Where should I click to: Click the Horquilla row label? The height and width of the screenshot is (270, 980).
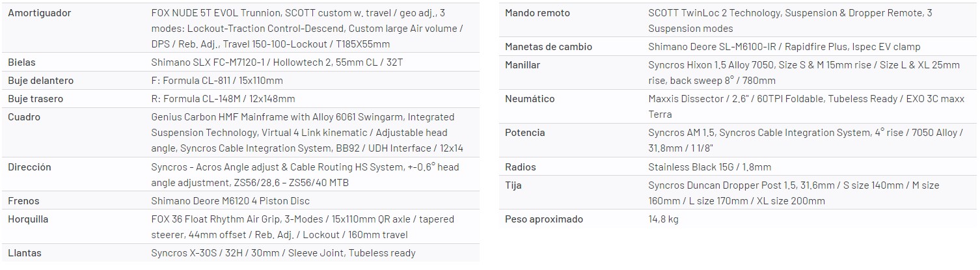point(28,219)
